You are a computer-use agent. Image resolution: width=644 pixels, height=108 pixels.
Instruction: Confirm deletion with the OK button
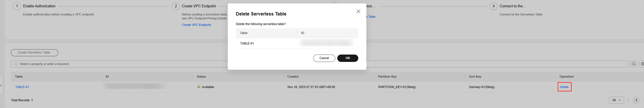coord(347,58)
